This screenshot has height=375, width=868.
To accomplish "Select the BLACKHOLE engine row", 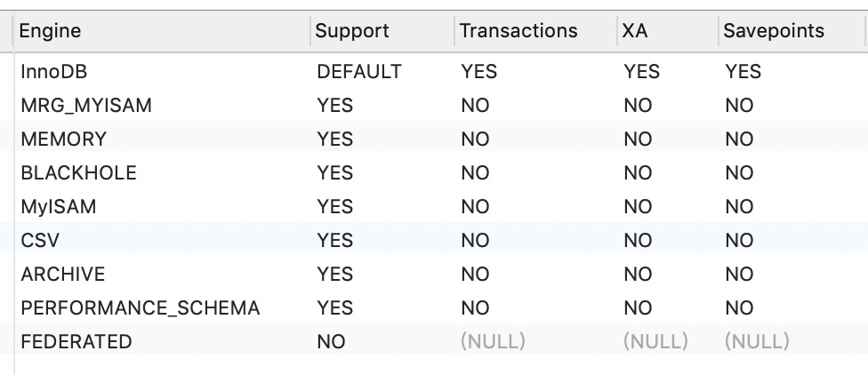I will (78, 173).
